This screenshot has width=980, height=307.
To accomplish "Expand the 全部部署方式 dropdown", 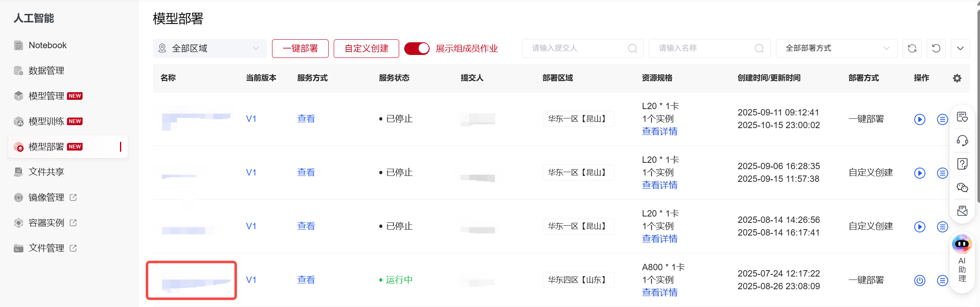I will pyautogui.click(x=836, y=49).
